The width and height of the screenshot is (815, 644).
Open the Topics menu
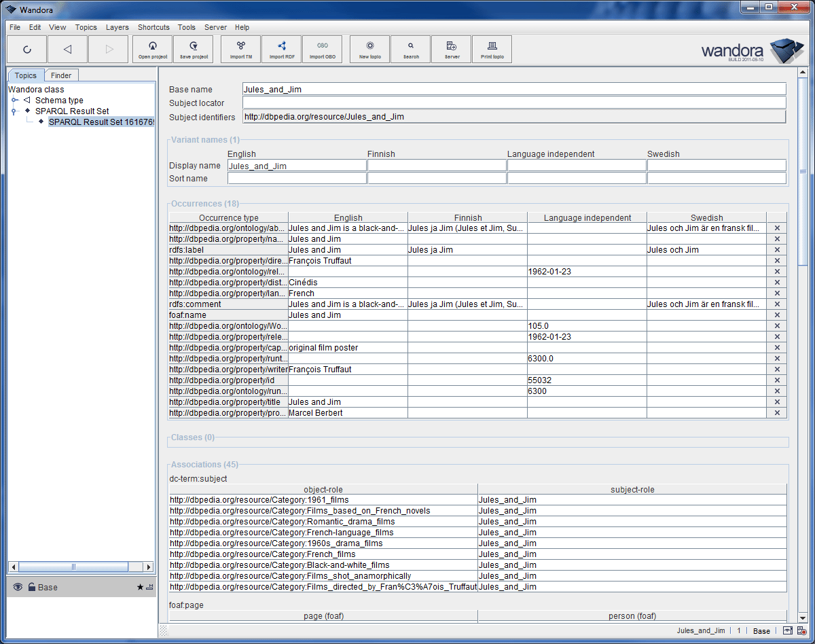tap(86, 27)
